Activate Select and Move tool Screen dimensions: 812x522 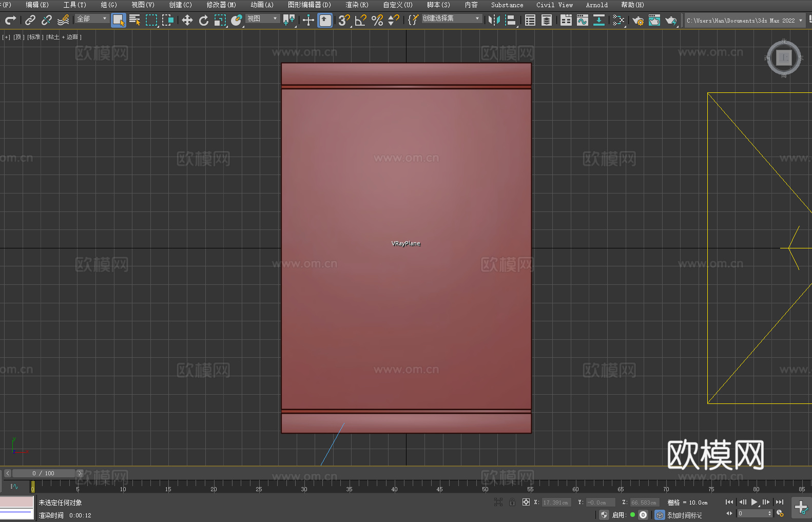click(x=187, y=20)
